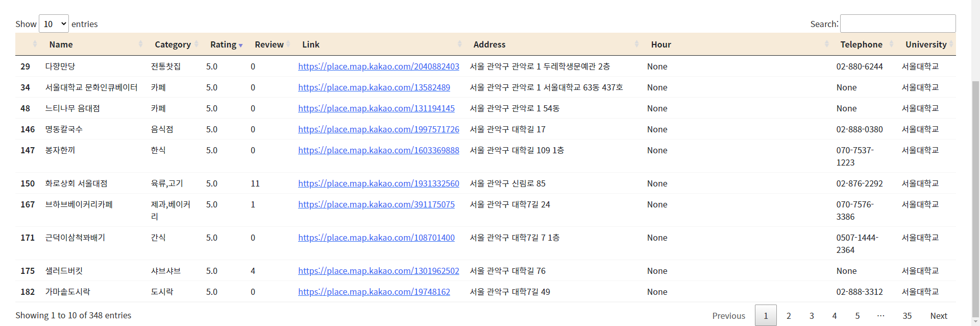Sort the Hour column with its sort arrow
Screen dimensions: 980x326
(826, 44)
